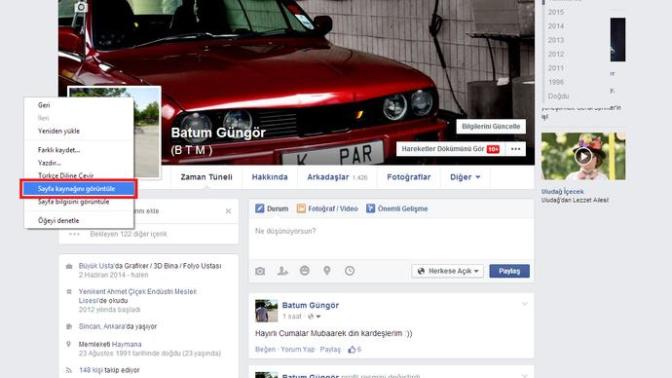672x378 pixels.
Task: Click the RSS followers icon
Action: click(69, 370)
